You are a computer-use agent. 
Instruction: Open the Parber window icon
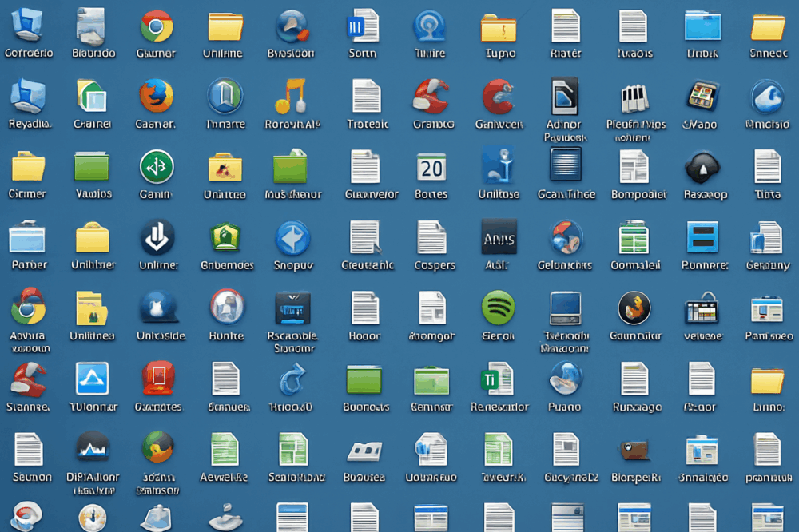(x=27, y=237)
